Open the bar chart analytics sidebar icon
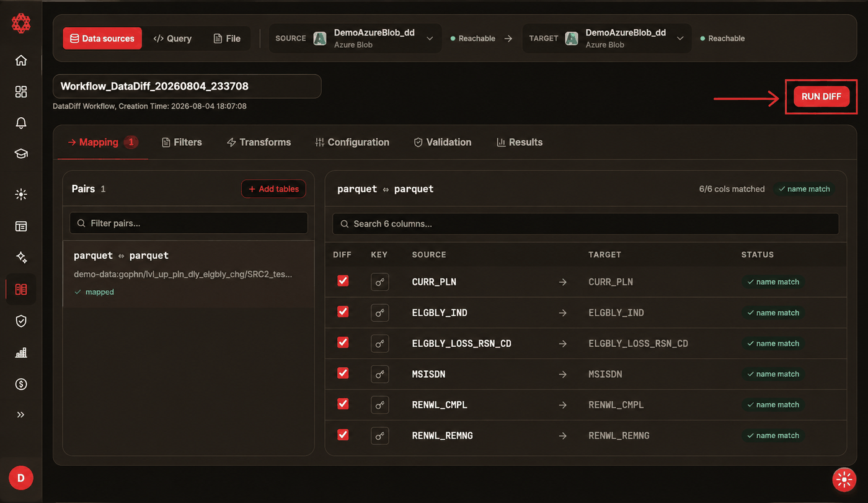 [21, 352]
